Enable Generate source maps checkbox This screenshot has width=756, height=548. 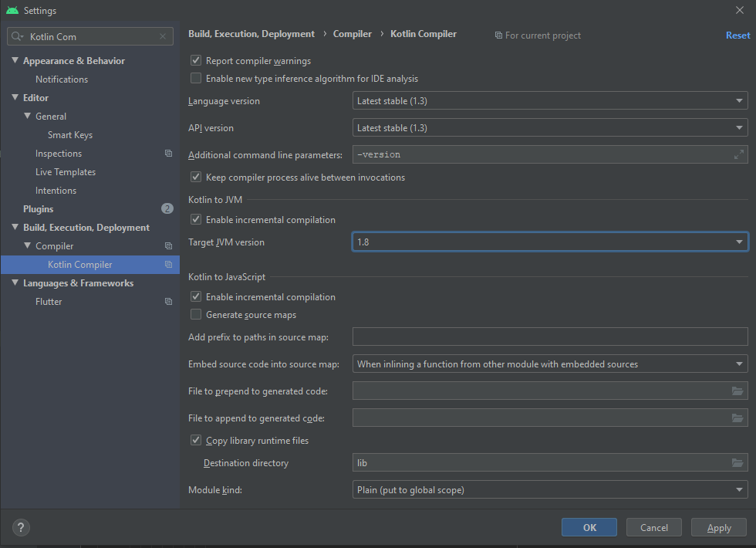(x=196, y=315)
